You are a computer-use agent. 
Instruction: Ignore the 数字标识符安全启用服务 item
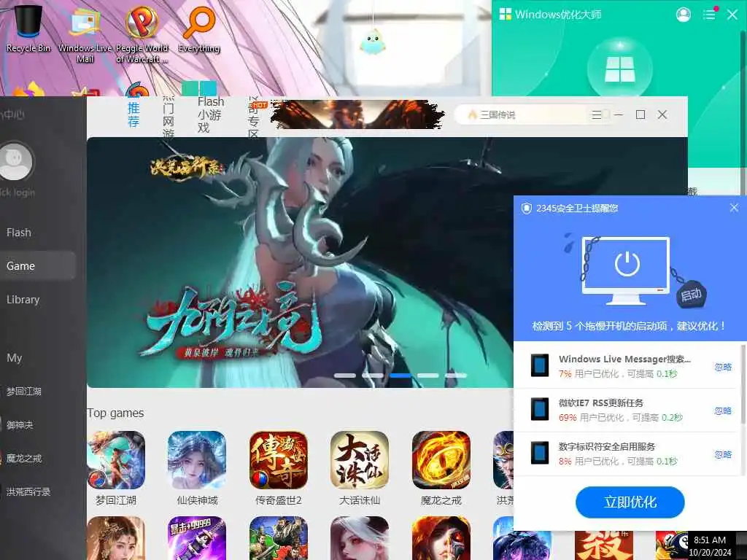click(x=723, y=454)
